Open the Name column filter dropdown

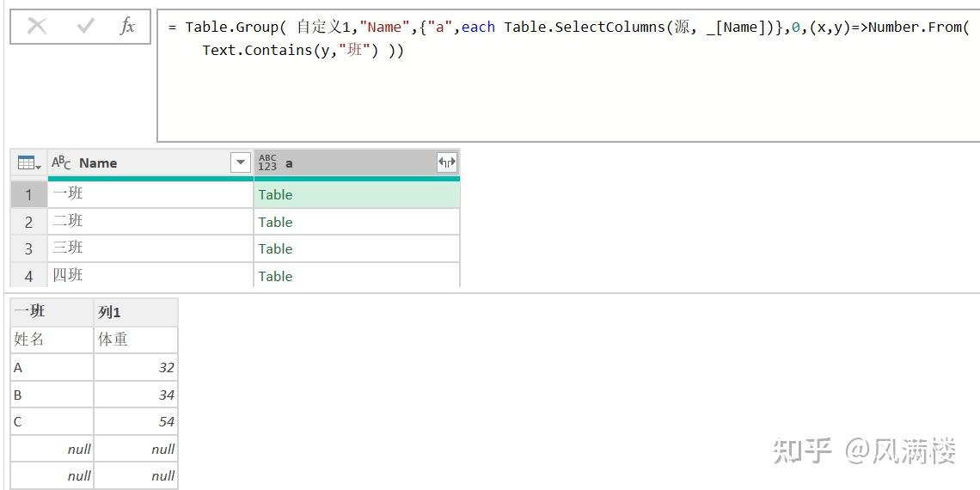click(x=241, y=162)
